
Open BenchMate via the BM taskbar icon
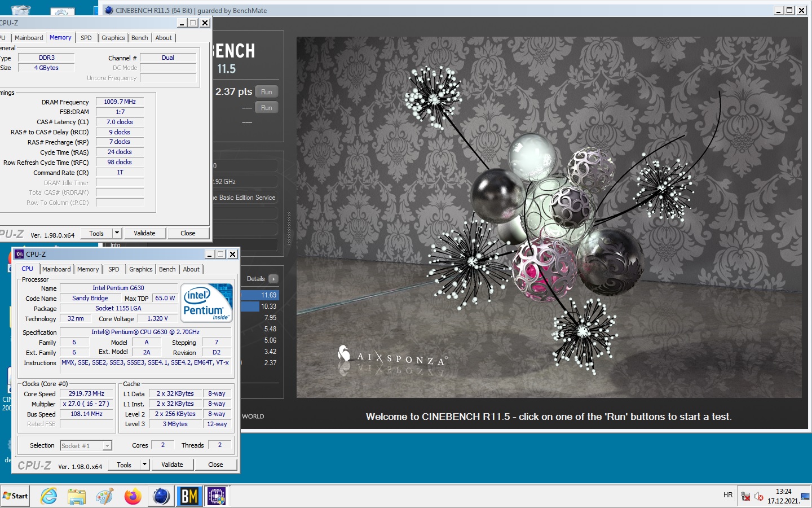189,496
